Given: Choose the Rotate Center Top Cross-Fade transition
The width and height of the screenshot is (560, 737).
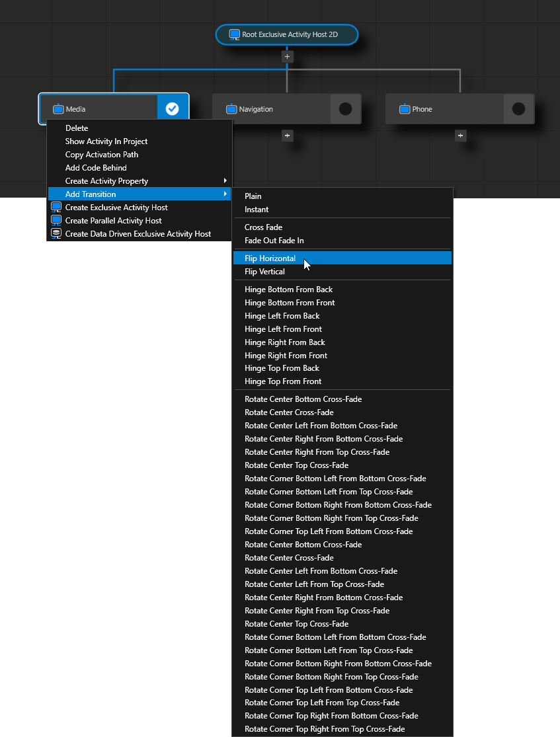Looking at the screenshot, I should [x=296, y=465].
